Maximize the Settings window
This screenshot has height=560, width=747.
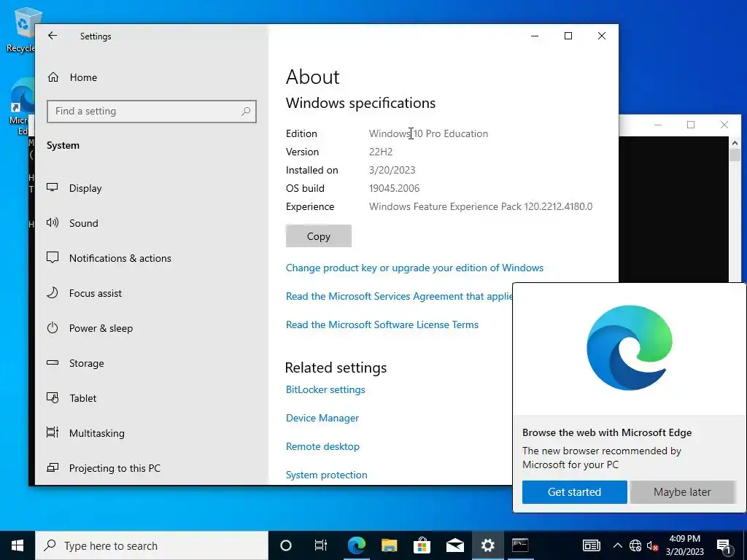click(568, 36)
